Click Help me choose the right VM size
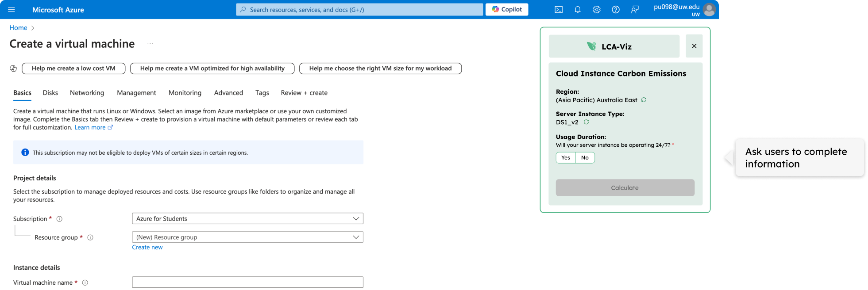This screenshot has height=290, width=868. click(x=380, y=69)
